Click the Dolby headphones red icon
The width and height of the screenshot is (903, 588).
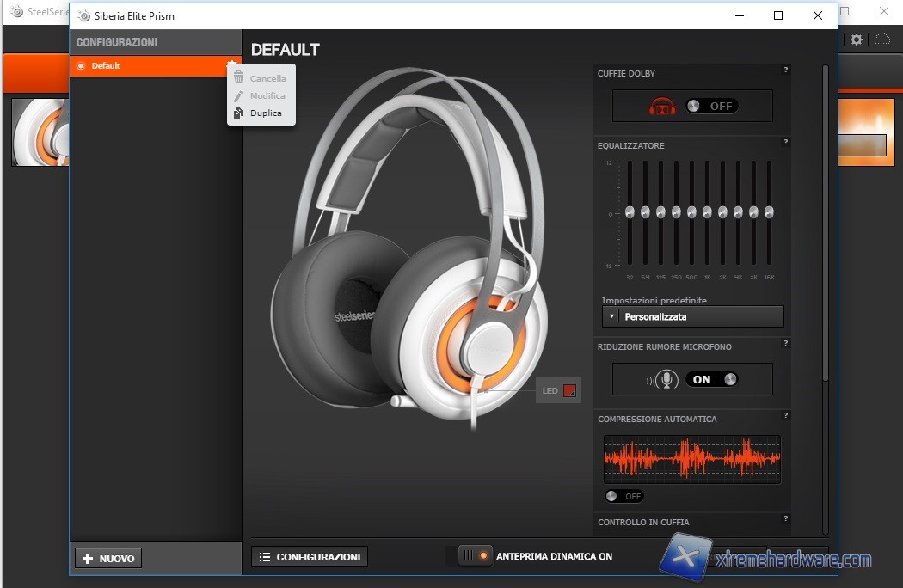(662, 106)
